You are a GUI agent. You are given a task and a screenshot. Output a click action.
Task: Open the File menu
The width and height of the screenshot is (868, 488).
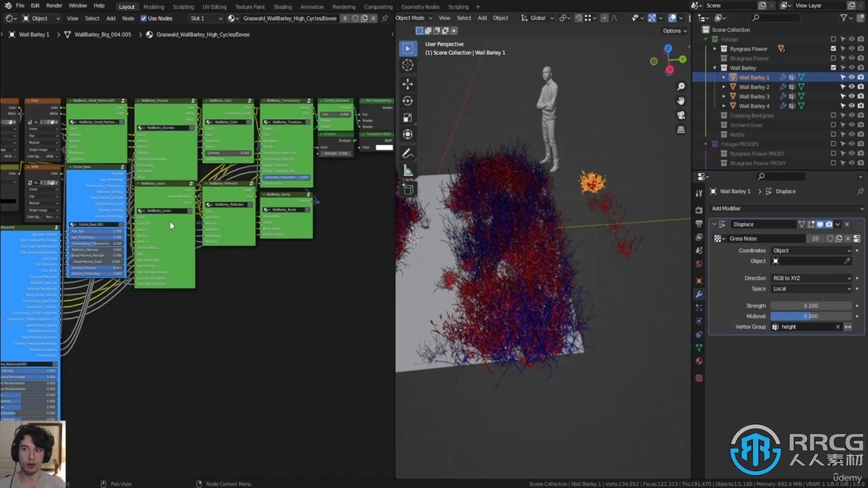[20, 5]
